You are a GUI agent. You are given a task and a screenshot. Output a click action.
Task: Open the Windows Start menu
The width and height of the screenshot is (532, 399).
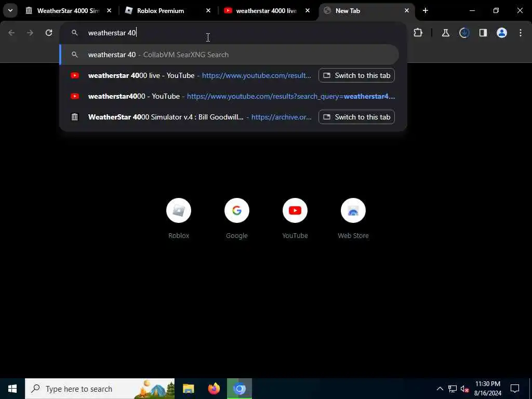pos(12,389)
